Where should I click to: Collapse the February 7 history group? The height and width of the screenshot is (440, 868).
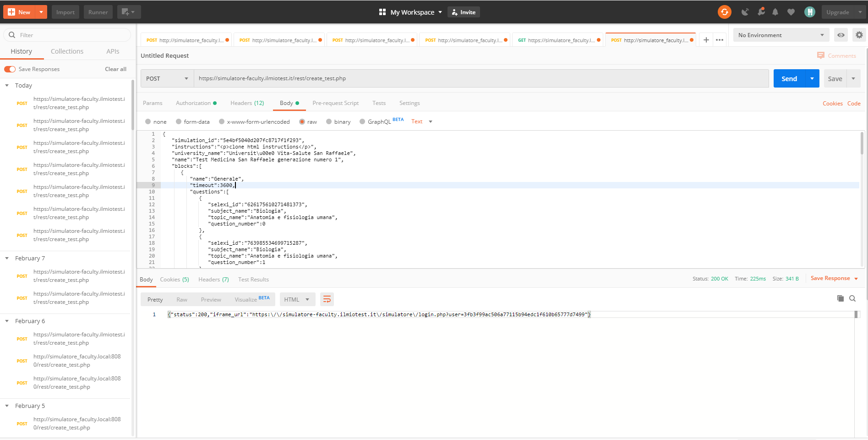(x=7, y=258)
